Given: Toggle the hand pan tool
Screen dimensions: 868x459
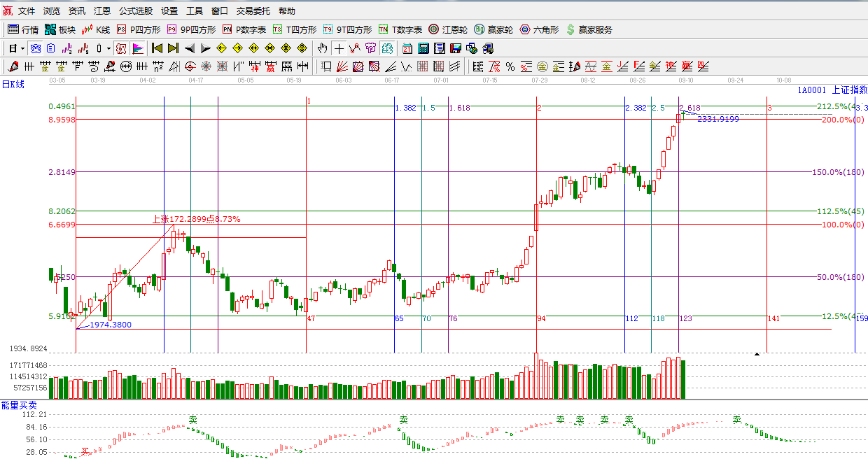Looking at the screenshot, I should 322,48.
